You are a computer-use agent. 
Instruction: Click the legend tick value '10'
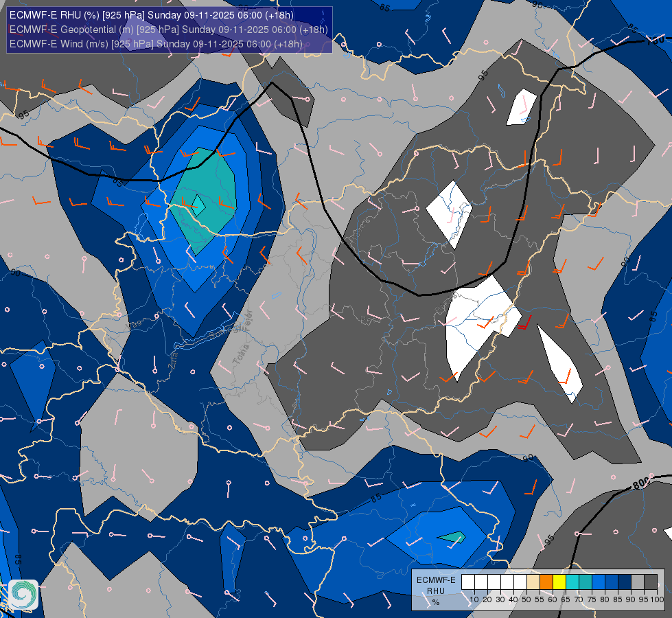(474, 599)
